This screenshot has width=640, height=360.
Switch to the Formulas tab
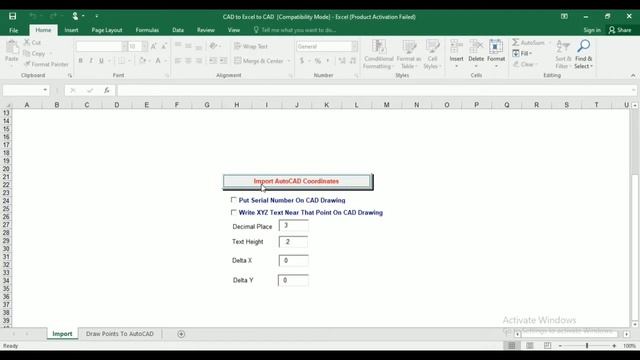point(147,30)
